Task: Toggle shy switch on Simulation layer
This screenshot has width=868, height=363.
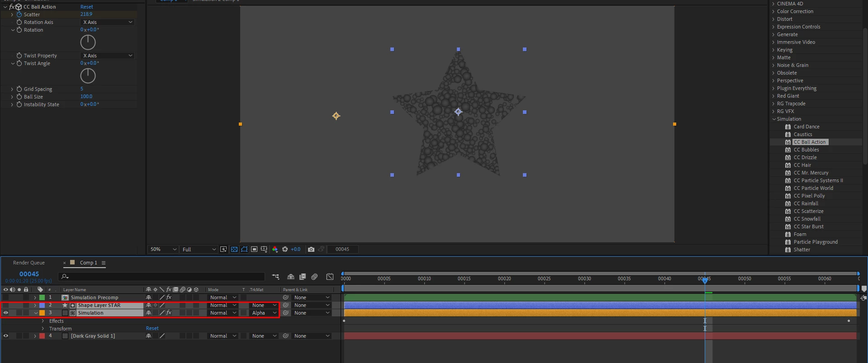Action: pyautogui.click(x=148, y=313)
